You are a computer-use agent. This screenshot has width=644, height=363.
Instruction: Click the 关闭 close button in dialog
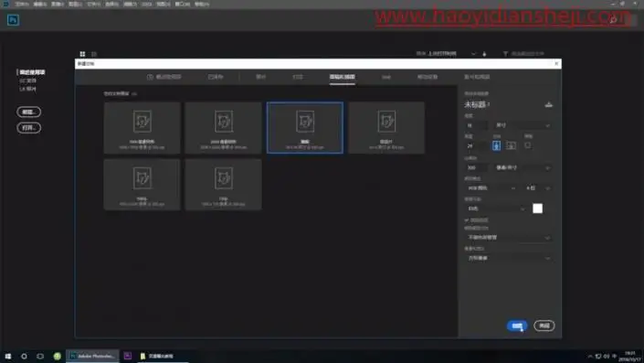point(544,326)
